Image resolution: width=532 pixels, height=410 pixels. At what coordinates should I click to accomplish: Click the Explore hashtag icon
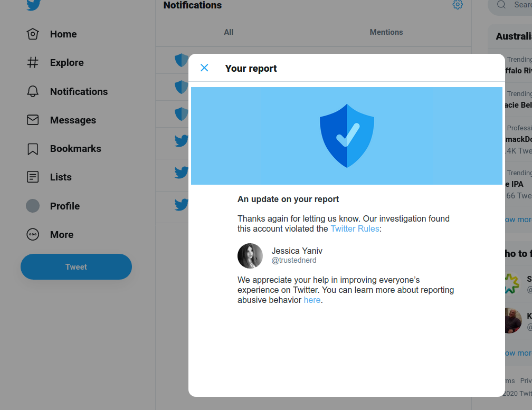(33, 62)
